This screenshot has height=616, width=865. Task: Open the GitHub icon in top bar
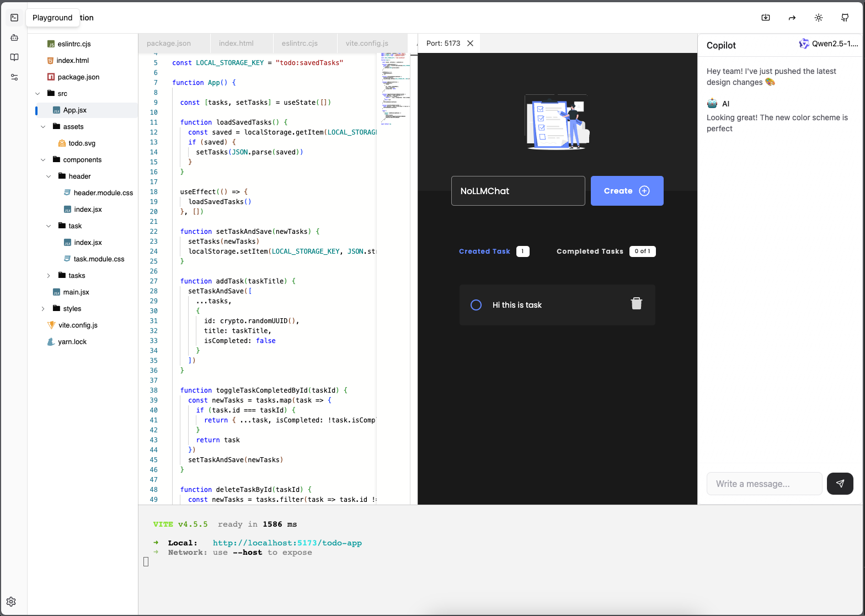845,18
